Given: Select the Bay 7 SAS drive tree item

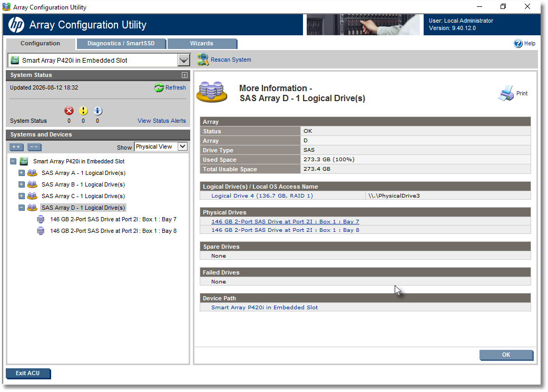Looking at the screenshot, I should (113, 219).
